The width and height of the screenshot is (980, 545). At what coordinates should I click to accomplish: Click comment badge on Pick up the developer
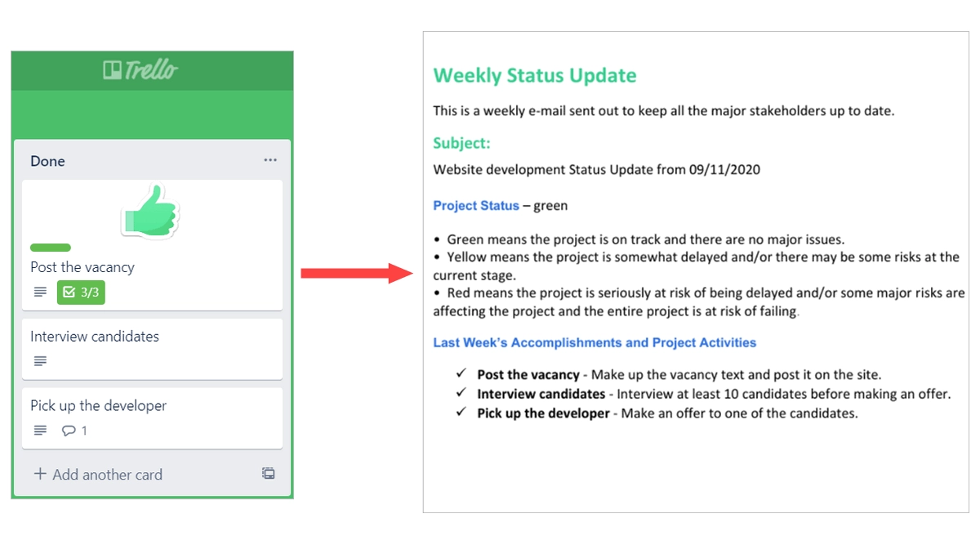tap(74, 431)
